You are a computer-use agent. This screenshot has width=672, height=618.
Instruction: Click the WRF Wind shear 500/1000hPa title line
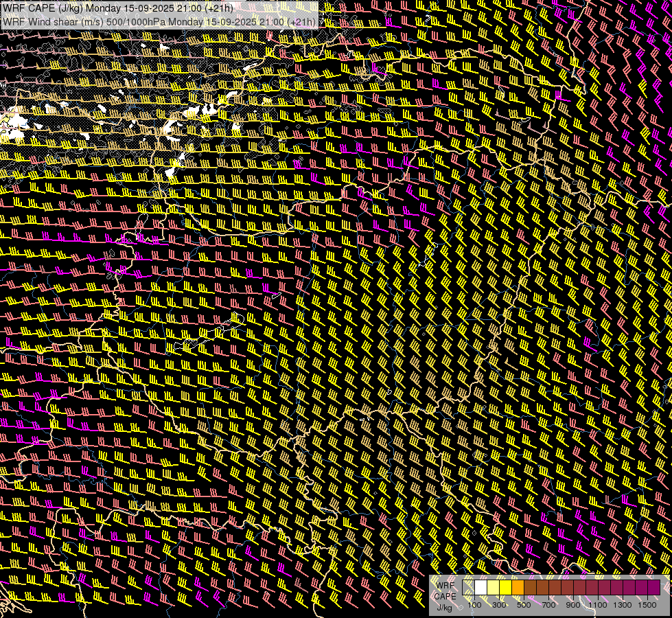point(159,22)
